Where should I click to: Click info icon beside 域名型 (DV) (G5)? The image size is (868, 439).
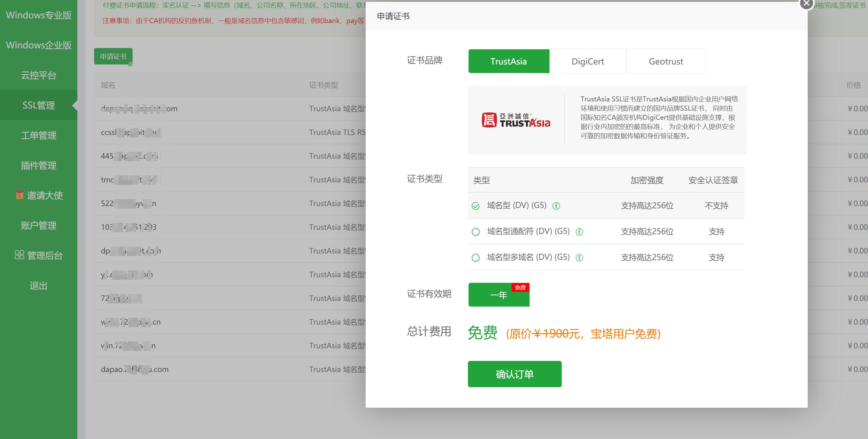[556, 206]
